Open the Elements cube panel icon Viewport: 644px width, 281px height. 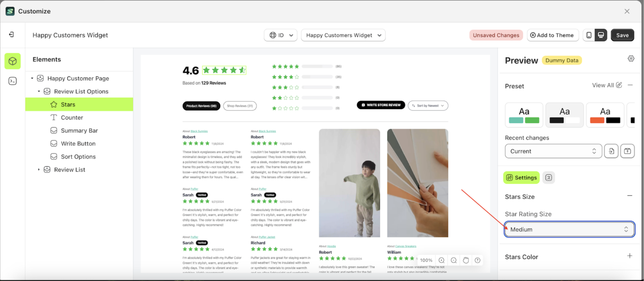tap(13, 61)
